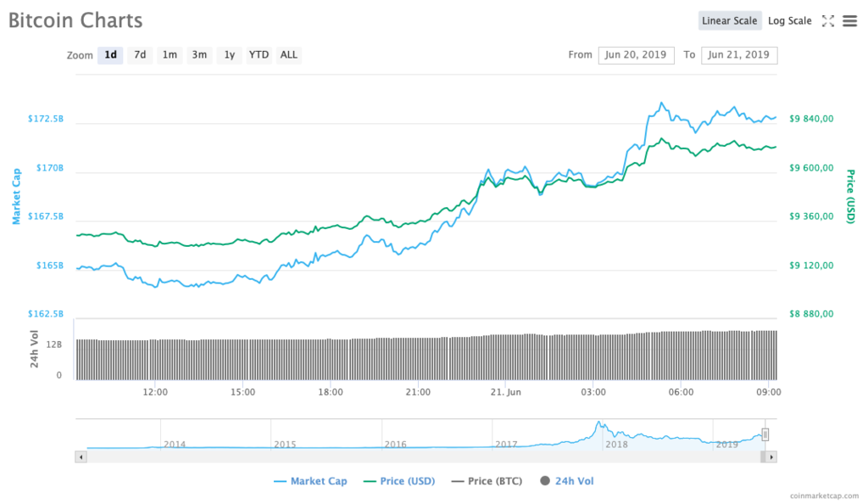
Task: Click the navigator scroll-left arrow
Action: 81,457
